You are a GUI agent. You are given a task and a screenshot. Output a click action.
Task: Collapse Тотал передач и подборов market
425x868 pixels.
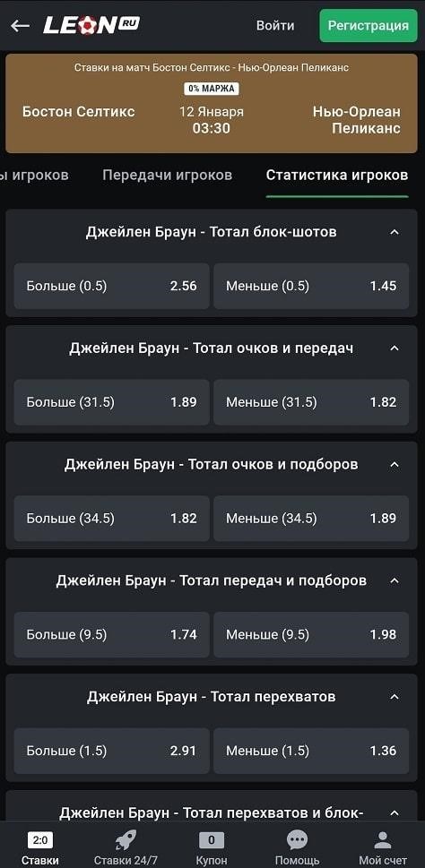point(395,580)
